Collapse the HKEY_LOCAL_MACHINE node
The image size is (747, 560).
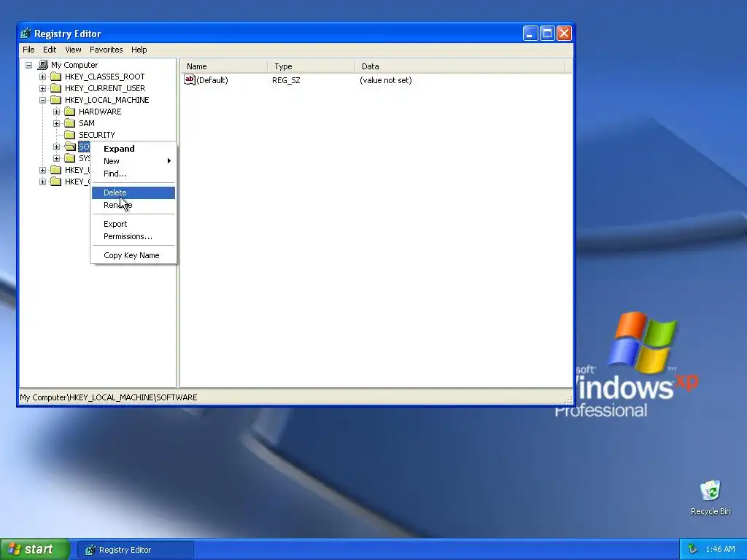tap(42, 100)
